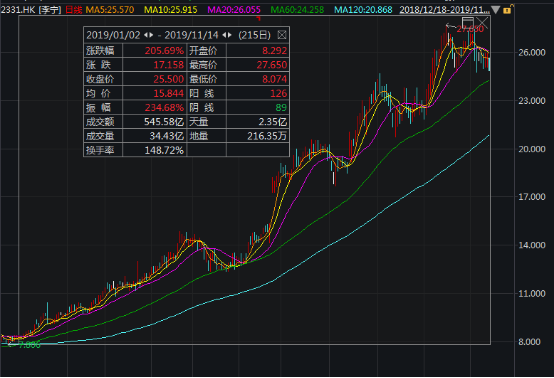Close the interval statistics panel
This screenshot has width=554, height=378.
click(282, 35)
